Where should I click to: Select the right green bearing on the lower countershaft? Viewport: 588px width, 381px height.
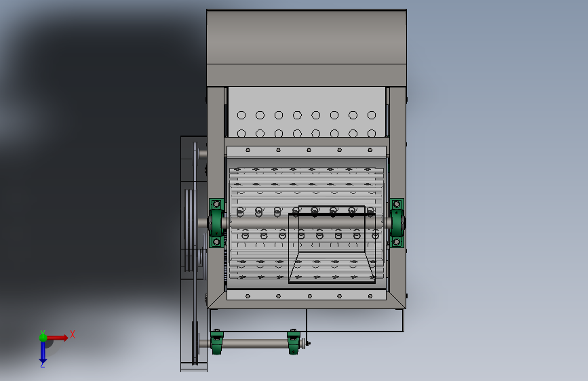294,342
